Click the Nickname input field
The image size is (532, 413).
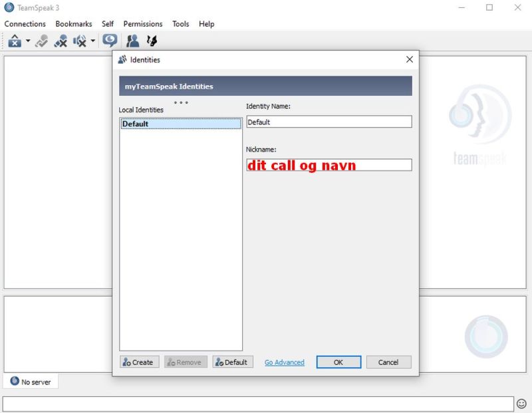329,166
